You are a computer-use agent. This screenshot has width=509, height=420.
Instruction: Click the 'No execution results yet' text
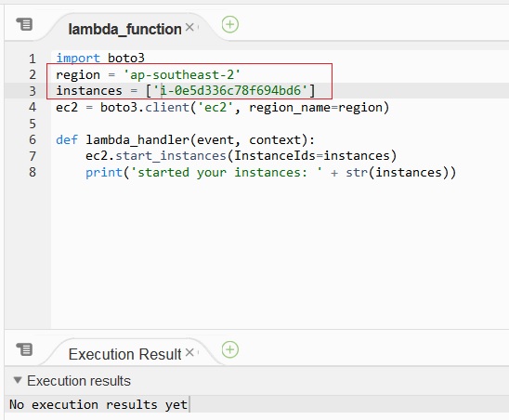pyautogui.click(x=98, y=405)
